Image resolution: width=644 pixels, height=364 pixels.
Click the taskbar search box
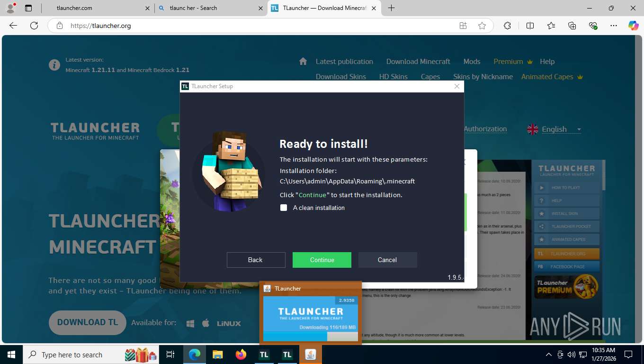click(91, 355)
